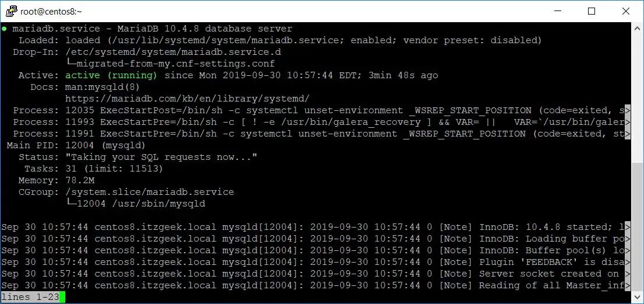Click the PuTTY icon in title bar
This screenshot has width=644, height=304.
click(x=10, y=11)
